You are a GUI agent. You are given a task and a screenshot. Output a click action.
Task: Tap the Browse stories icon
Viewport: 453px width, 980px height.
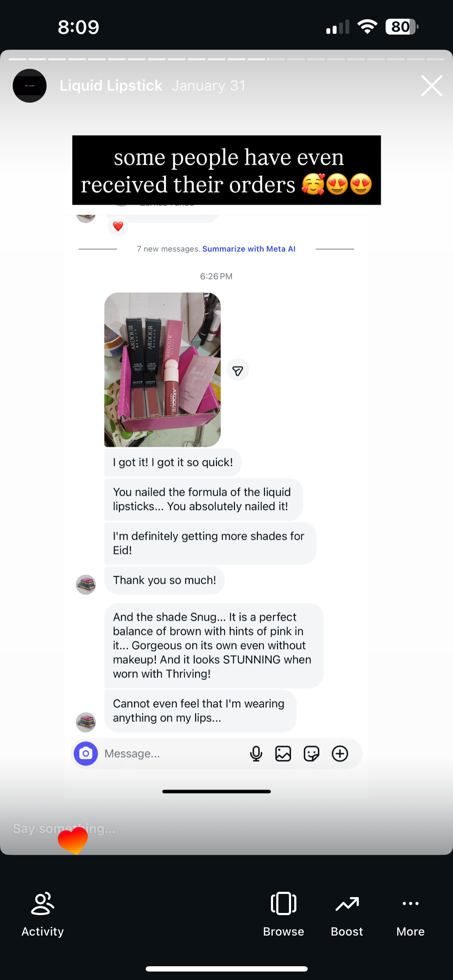(283, 903)
